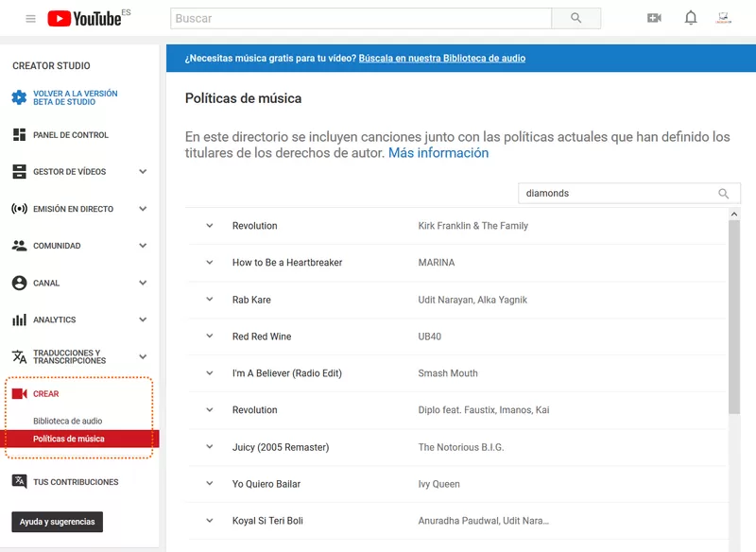The height and width of the screenshot is (552, 756).
Task: Expand the Yo Quiero Bailar row
Action: click(x=210, y=484)
